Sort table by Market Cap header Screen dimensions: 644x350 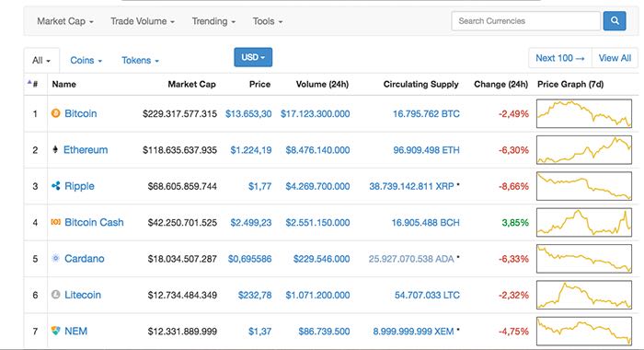(191, 84)
